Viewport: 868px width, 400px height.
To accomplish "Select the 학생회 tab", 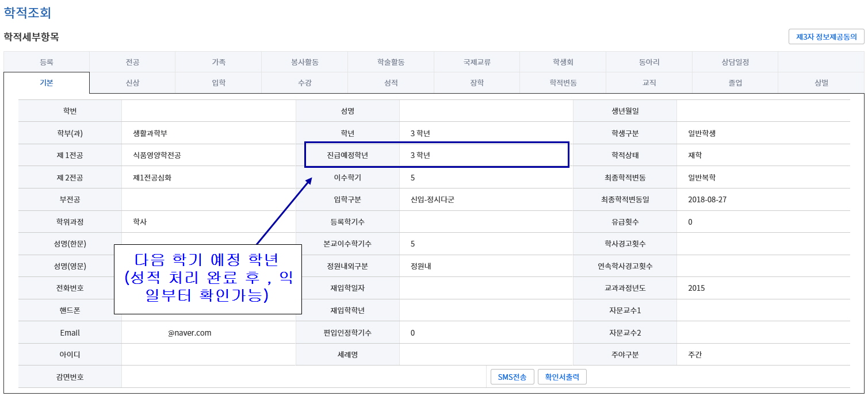I will click(x=563, y=62).
